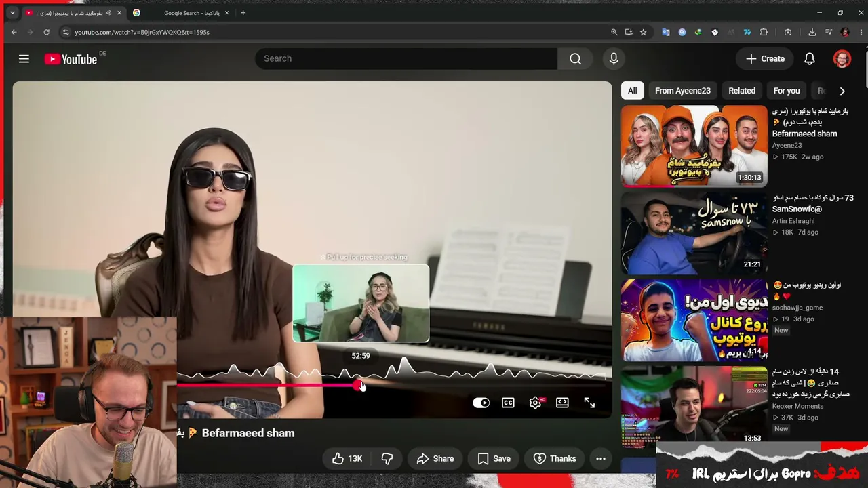Image resolution: width=868 pixels, height=488 pixels.
Task: Like the video with thumbs up
Action: tap(347, 459)
